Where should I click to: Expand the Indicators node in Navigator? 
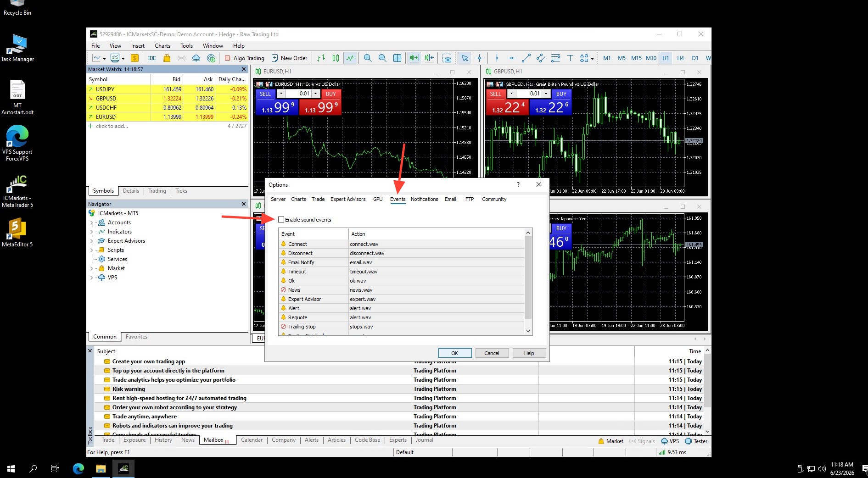click(91, 232)
